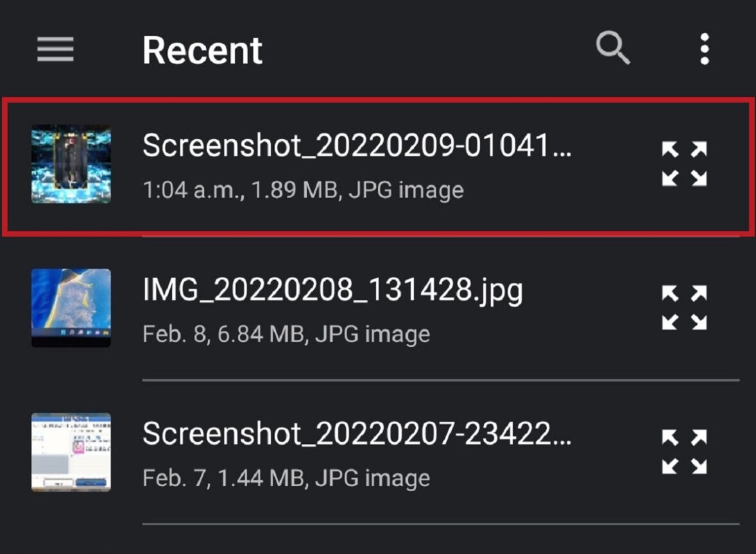The image size is (756, 554).
Task: Tap the search magnifier icon
Action: 613,49
